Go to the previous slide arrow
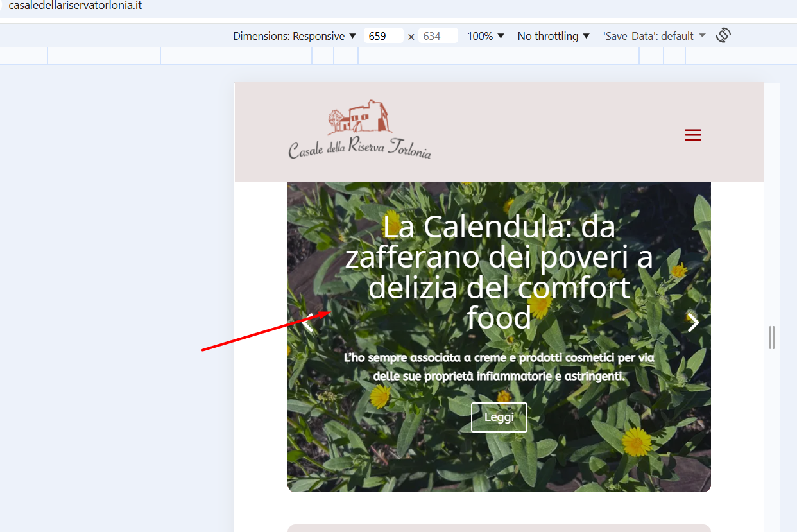Image resolution: width=797 pixels, height=532 pixels. (x=307, y=323)
